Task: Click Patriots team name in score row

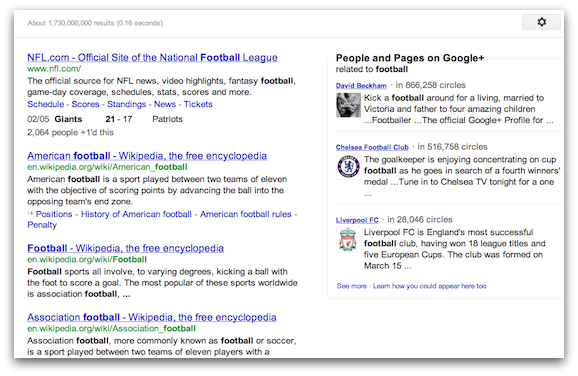Action: [167, 119]
